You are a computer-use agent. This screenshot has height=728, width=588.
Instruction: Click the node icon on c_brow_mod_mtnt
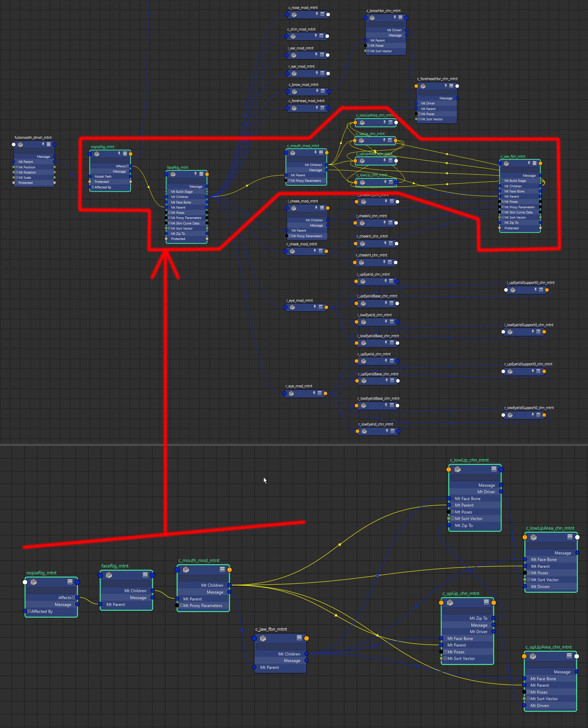(294, 91)
